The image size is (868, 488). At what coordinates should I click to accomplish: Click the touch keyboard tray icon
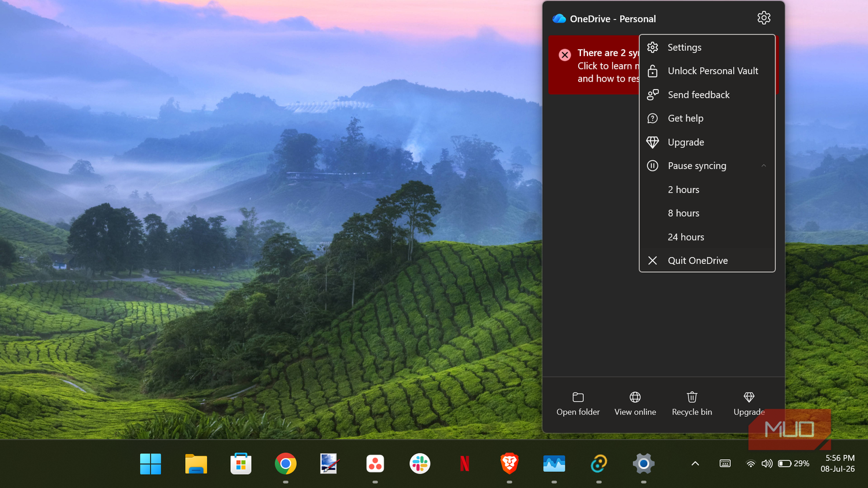pyautogui.click(x=725, y=464)
